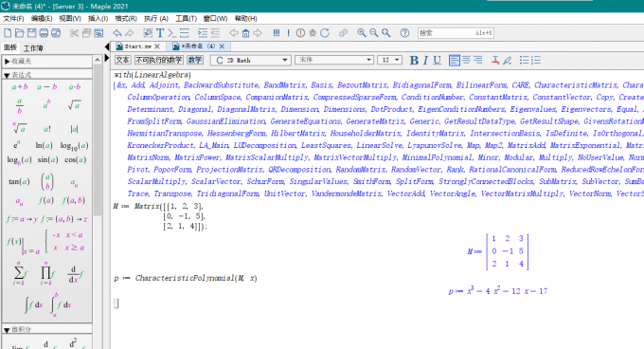Open the debugger bug icon
Screen dimensions: 644x349
click(x=313, y=33)
